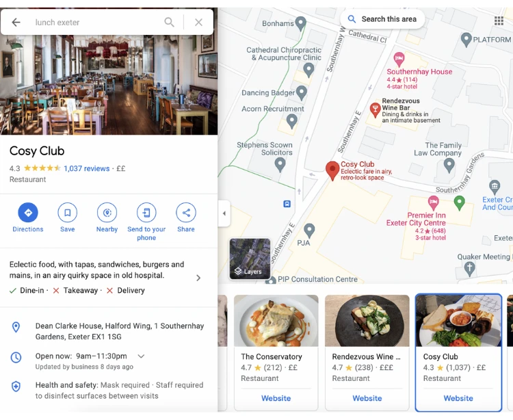Toggle the Layers satellite view
513x420 pixels.
pyautogui.click(x=250, y=259)
